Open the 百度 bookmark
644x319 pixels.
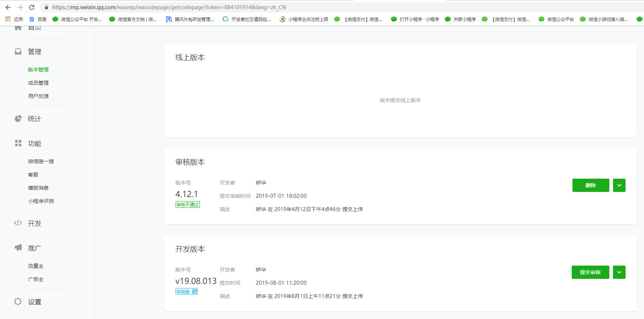click(38, 19)
